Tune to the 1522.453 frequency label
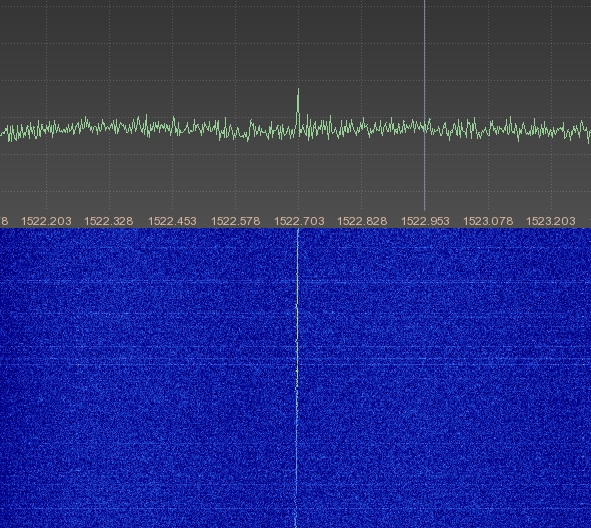Screen dimensions: 591x528 coord(173,221)
